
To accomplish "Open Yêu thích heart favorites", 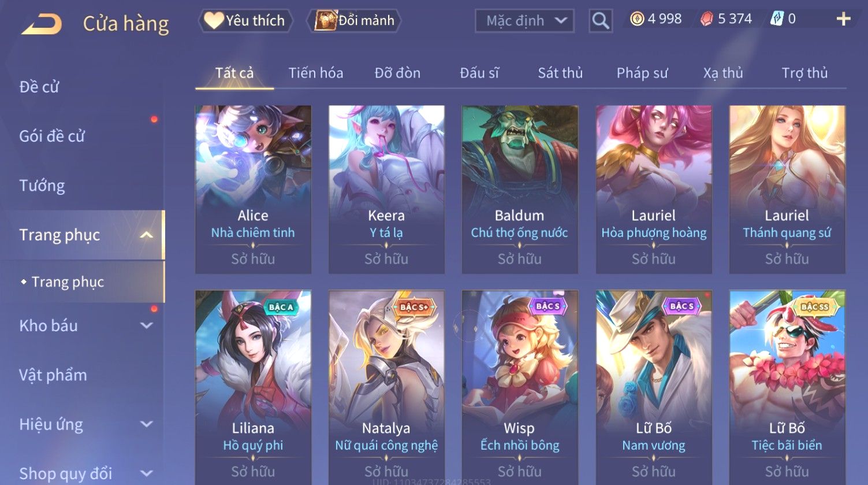I will 245,21.
